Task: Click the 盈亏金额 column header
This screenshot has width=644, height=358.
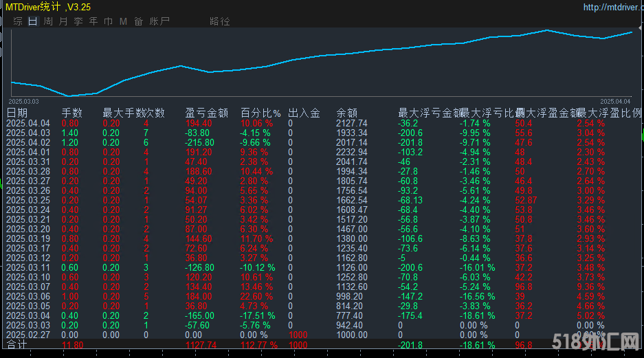Action: click(x=207, y=113)
